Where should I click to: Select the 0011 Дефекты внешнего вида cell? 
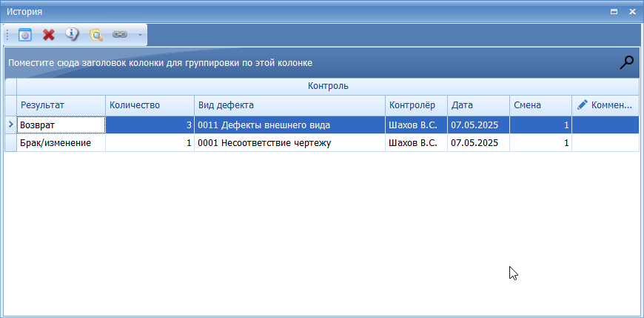[289, 125]
